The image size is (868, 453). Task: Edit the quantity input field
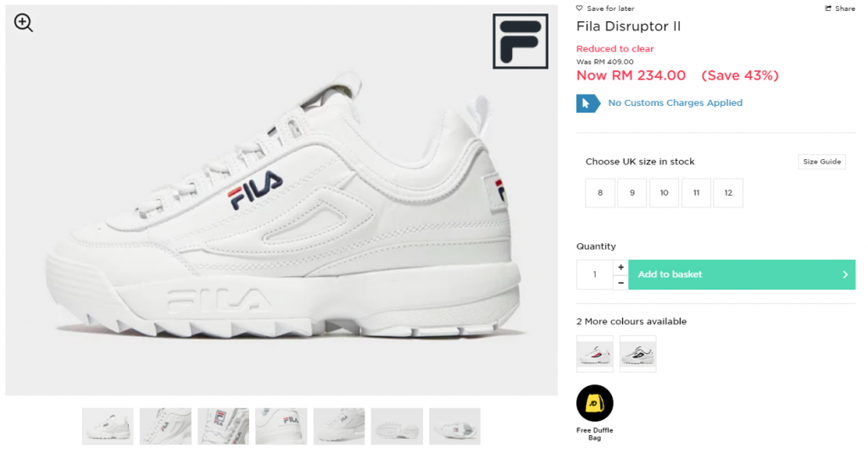(x=594, y=274)
